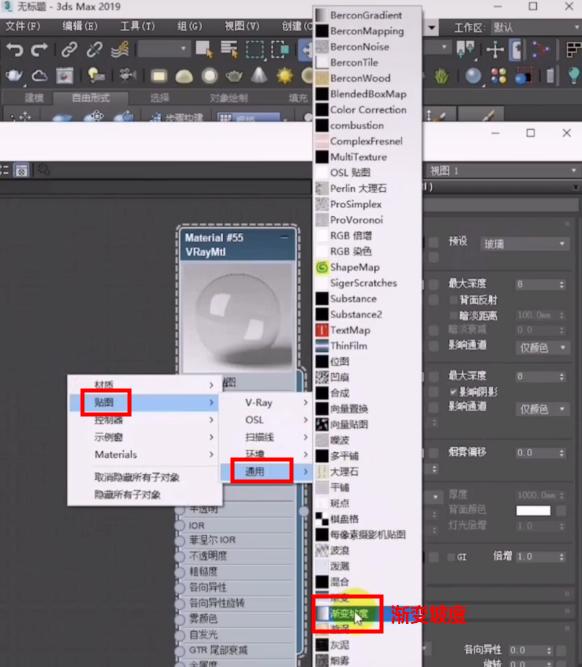Click the 烟雾偏移 value spinner
Screen dimensions: 582x667
click(x=562, y=453)
